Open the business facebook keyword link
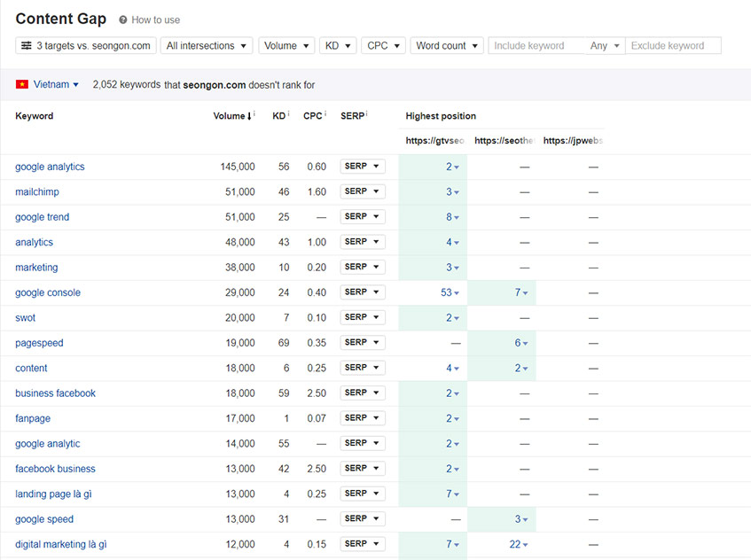This screenshot has width=751, height=560. pos(56,393)
